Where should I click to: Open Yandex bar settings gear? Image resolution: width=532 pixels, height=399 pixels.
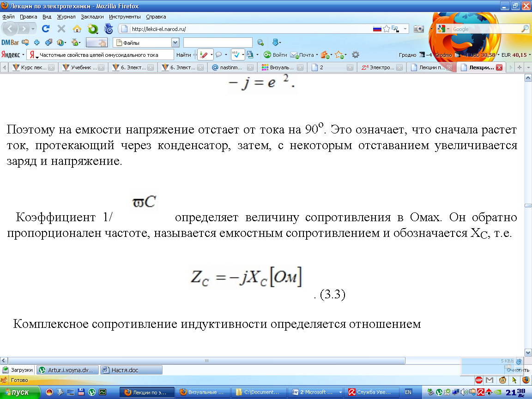point(356,54)
